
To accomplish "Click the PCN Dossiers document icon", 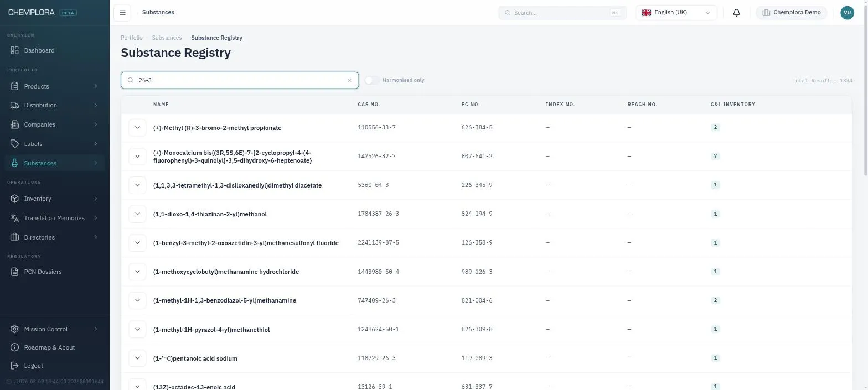I will click(14, 272).
